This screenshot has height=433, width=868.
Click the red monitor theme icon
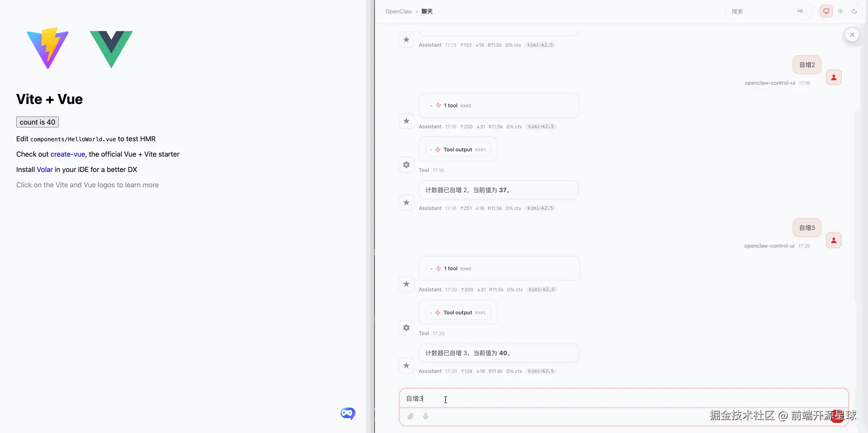click(826, 11)
